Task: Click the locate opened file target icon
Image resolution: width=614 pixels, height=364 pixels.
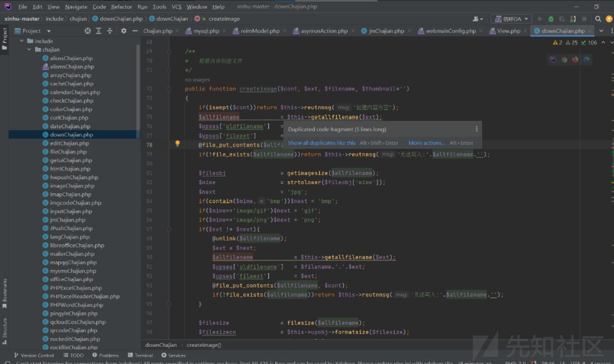Action: coord(88,31)
